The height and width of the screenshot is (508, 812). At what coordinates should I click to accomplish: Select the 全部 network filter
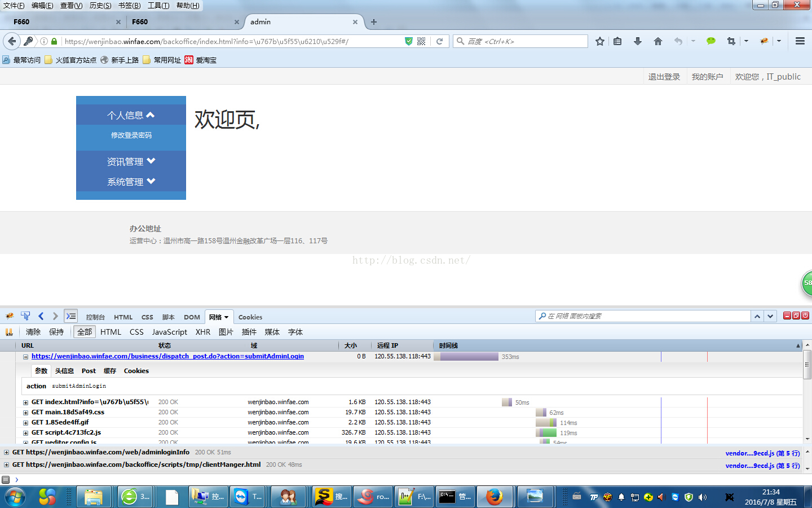pos(85,332)
